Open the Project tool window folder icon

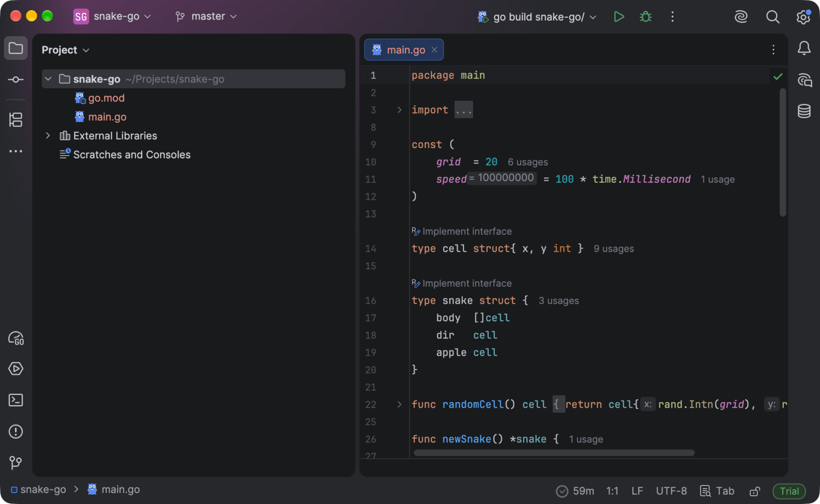pyautogui.click(x=16, y=49)
